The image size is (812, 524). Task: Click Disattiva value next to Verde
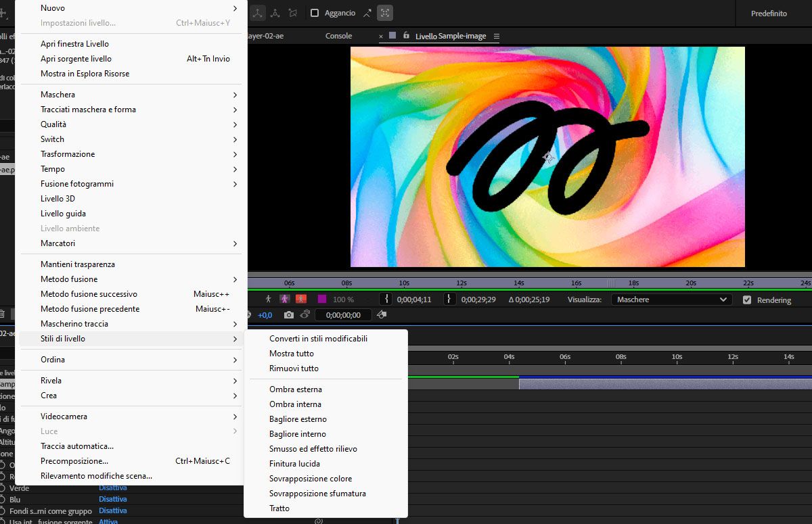pos(113,488)
